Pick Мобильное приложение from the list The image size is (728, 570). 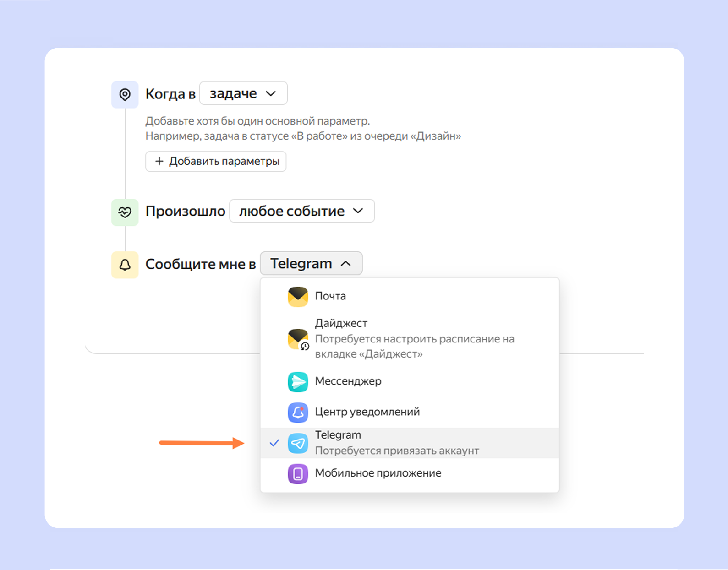pyautogui.click(x=378, y=473)
